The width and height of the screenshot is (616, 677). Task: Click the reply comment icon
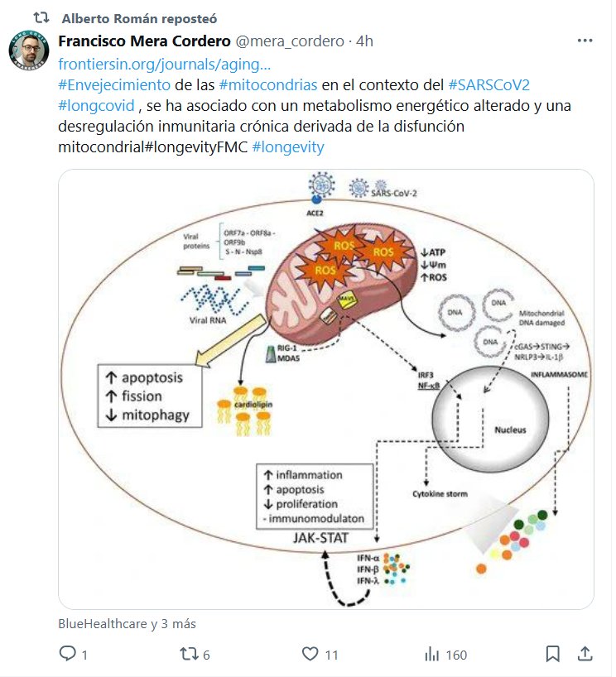(x=68, y=655)
